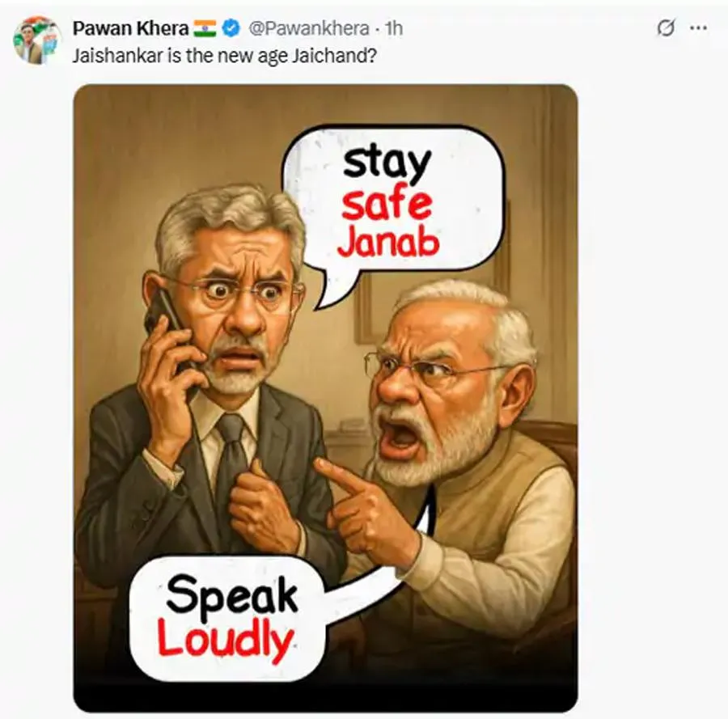Click the red word "safe" in bubble
This screenshot has height=719, width=728.
tap(387, 203)
